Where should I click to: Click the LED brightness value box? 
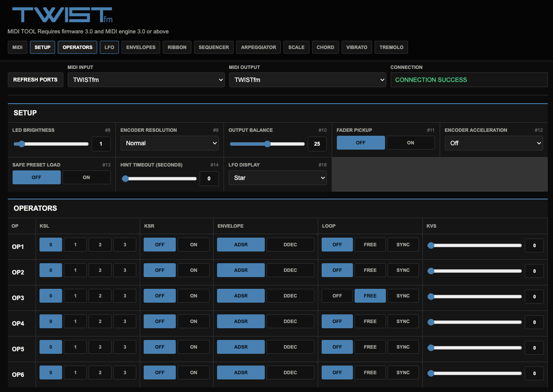click(101, 144)
